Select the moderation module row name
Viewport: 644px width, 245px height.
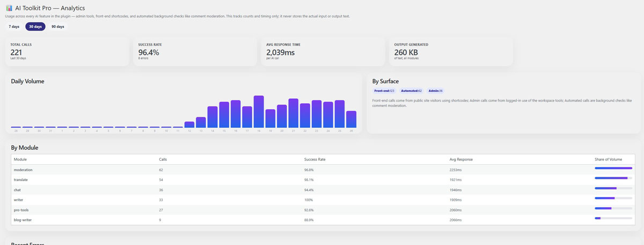point(23,170)
